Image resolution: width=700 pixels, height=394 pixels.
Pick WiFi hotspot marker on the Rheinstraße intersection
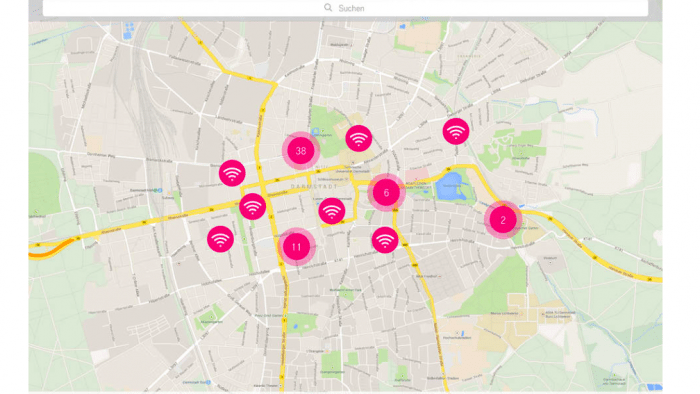[252, 206]
